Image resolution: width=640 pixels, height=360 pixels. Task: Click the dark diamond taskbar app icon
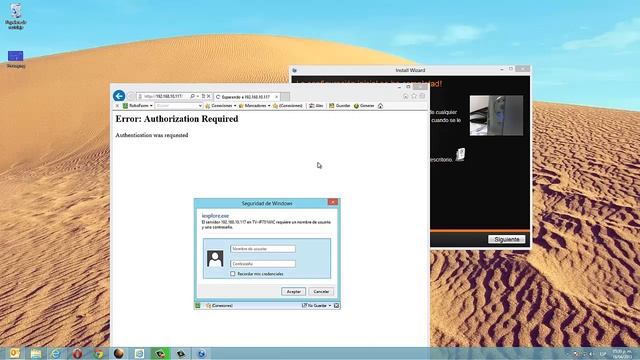[x=181, y=353]
